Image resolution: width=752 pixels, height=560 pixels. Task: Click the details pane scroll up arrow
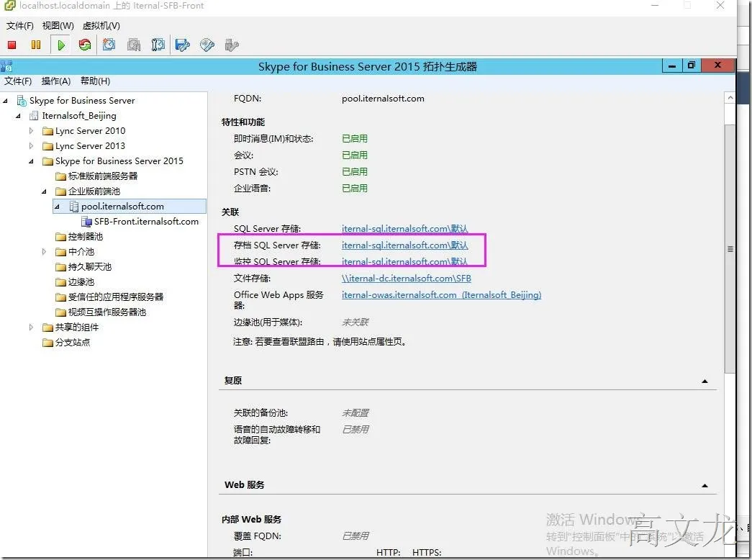tap(730, 98)
